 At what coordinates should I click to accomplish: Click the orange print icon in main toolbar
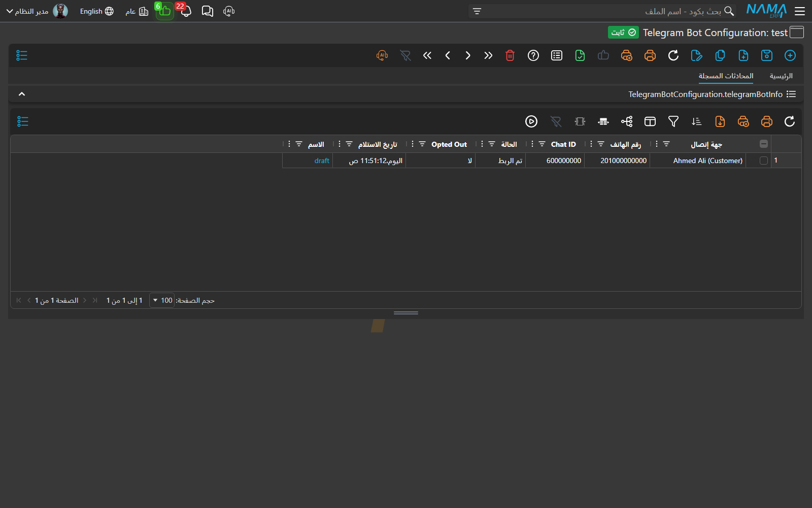point(650,55)
